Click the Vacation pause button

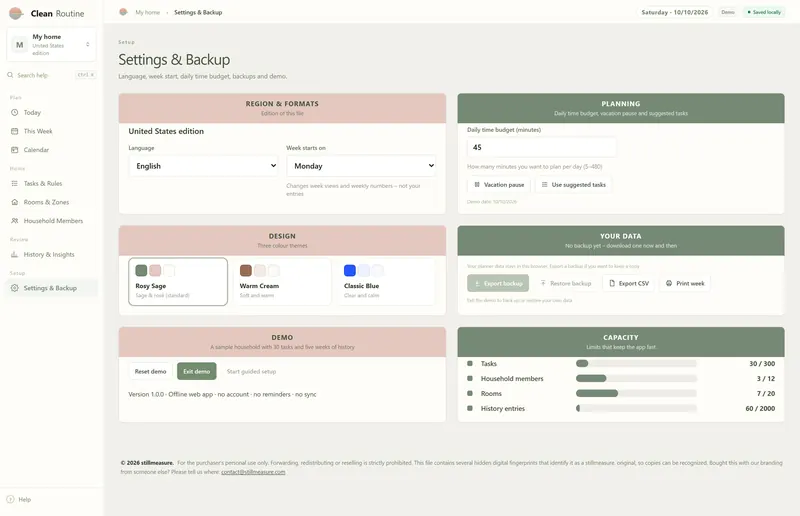pos(499,185)
